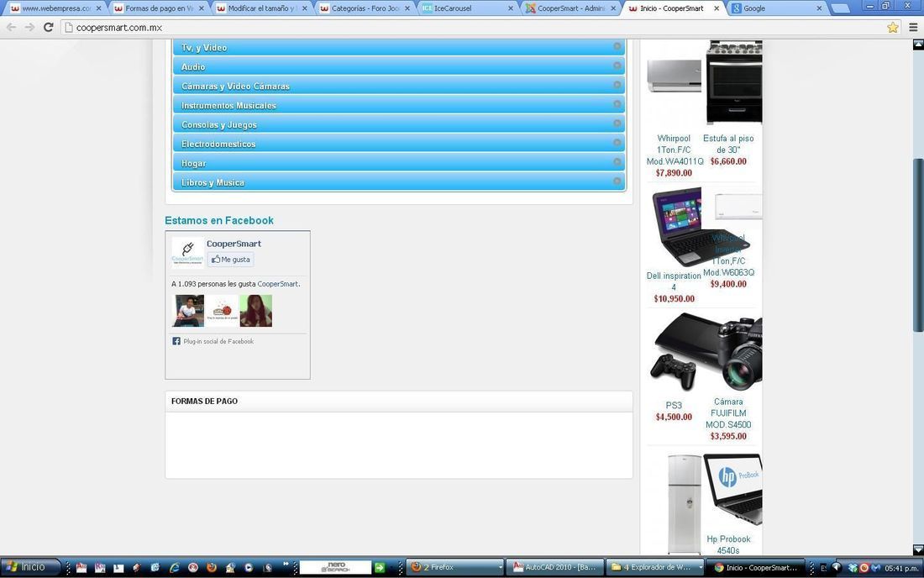Click the Nero Search box in taskbar
The image size is (924, 578).
click(x=335, y=567)
